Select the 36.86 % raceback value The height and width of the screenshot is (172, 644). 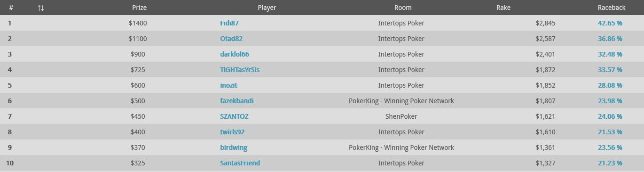click(610, 39)
